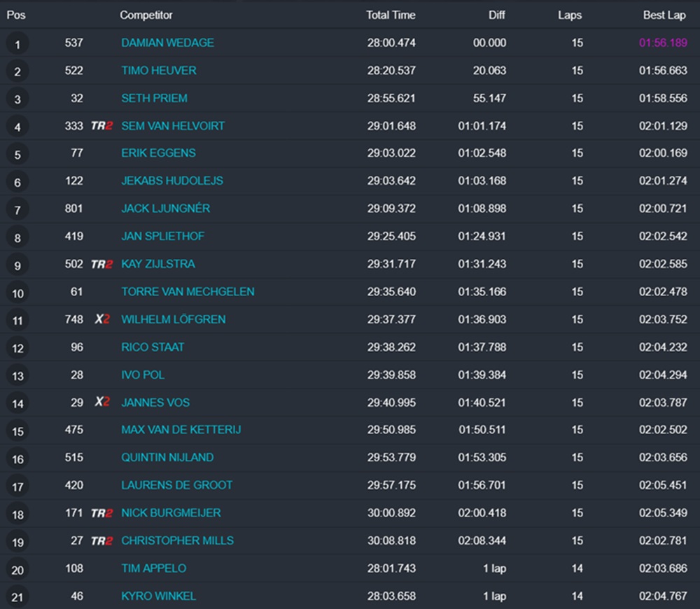This screenshot has height=609, width=700.
Task: Sort results by Best Lap header
Action: (665, 15)
